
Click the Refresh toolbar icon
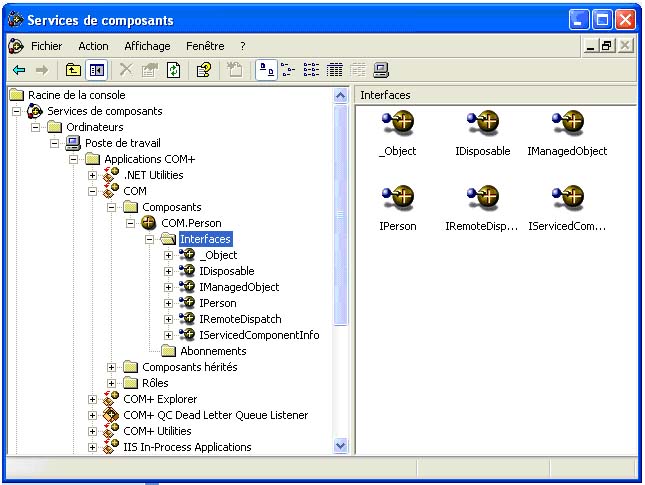click(173, 70)
